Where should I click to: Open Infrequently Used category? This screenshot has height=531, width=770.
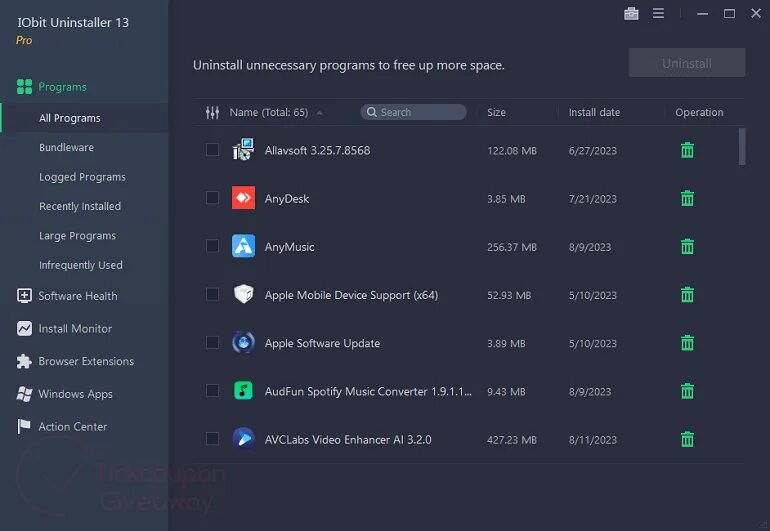(81, 265)
